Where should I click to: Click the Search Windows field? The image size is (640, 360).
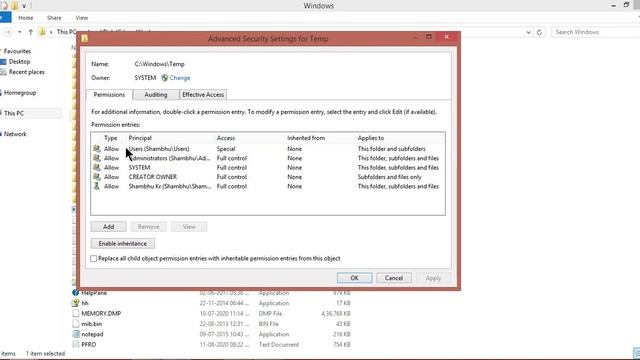596,32
